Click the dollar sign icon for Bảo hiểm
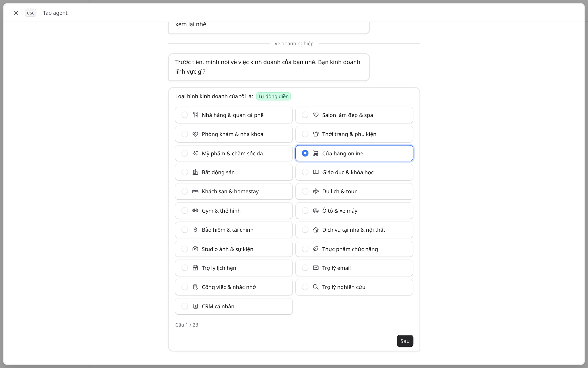 point(195,230)
